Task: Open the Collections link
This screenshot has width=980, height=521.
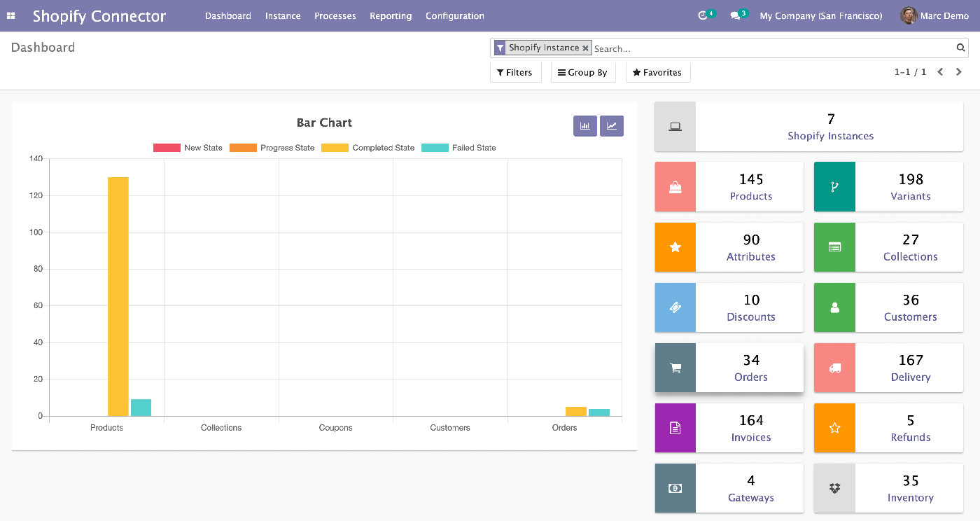Action: 911,256
